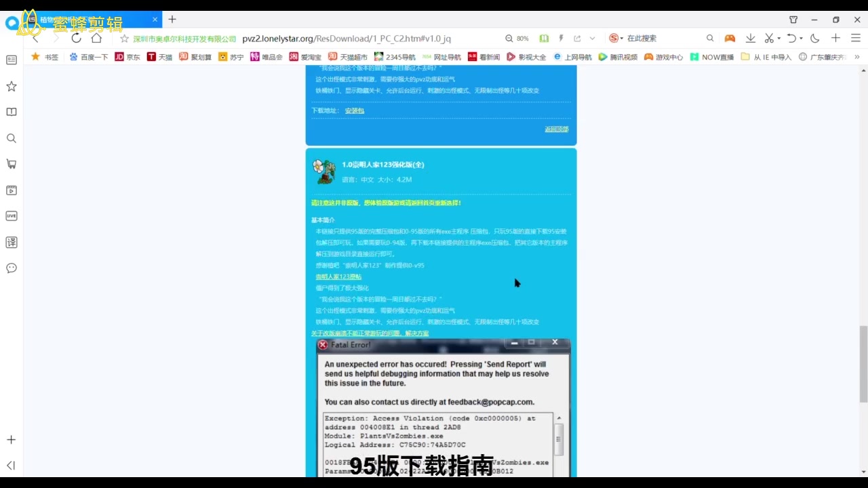Open the Sogou search engine dropdown
This screenshot has height=488, width=868.
(616, 39)
